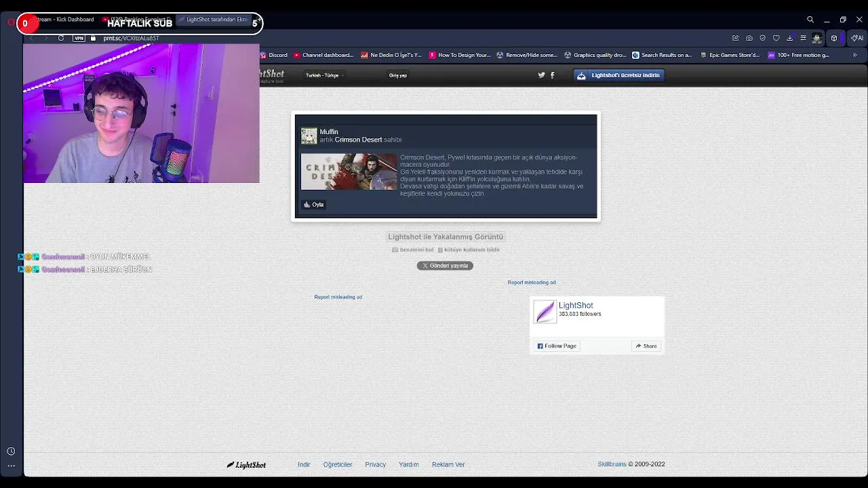Open the downloads toolbar icon
This screenshot has width=868, height=488.
click(x=789, y=38)
